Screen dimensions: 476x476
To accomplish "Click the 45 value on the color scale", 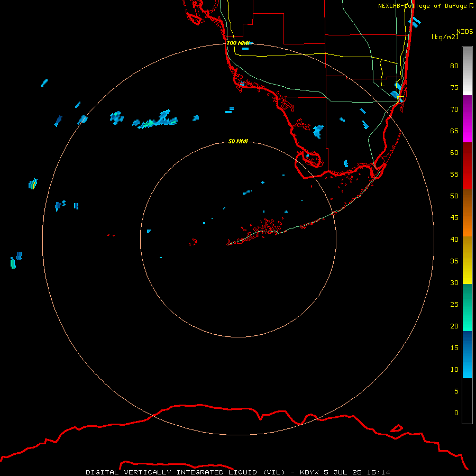I will (x=454, y=218).
